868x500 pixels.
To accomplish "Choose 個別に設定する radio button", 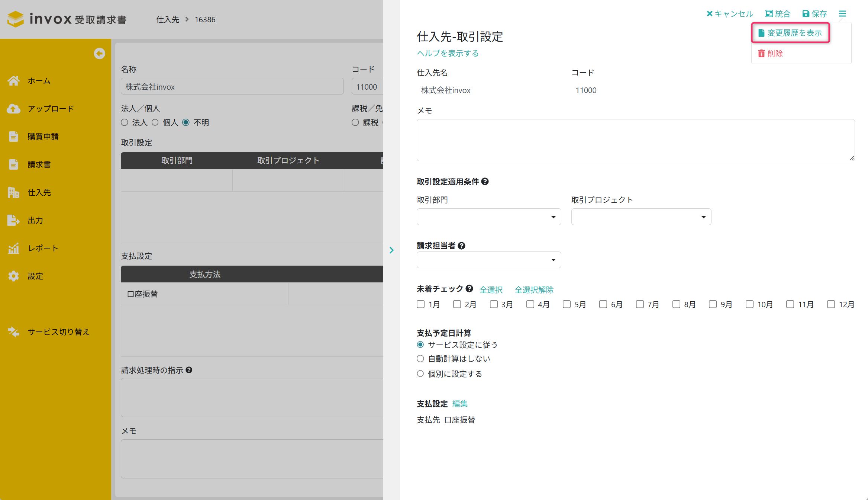I will [420, 374].
